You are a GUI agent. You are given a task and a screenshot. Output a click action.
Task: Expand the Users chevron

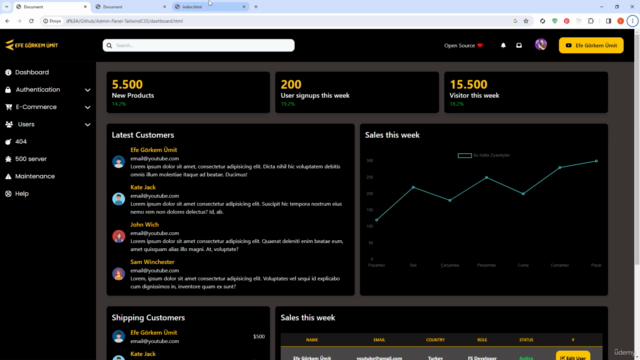coord(87,124)
